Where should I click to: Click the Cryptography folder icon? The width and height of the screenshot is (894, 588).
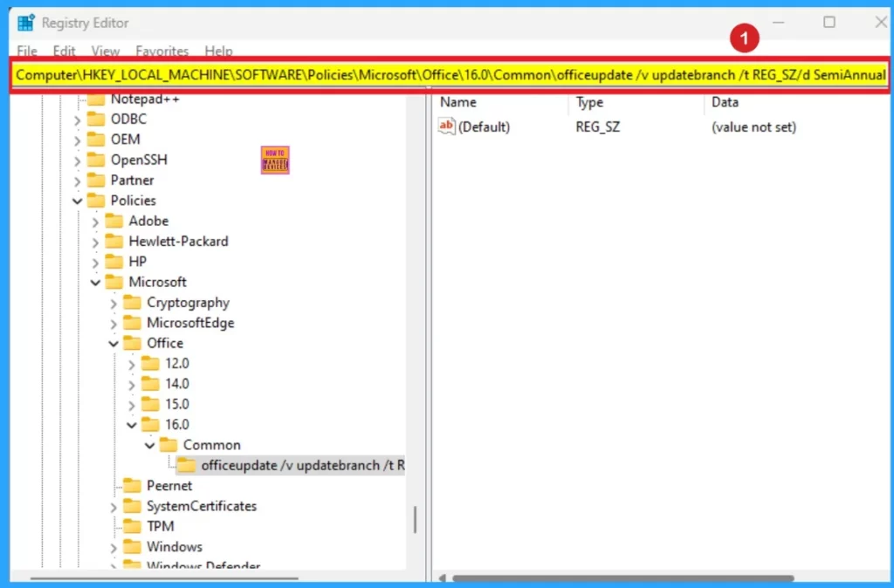point(132,303)
